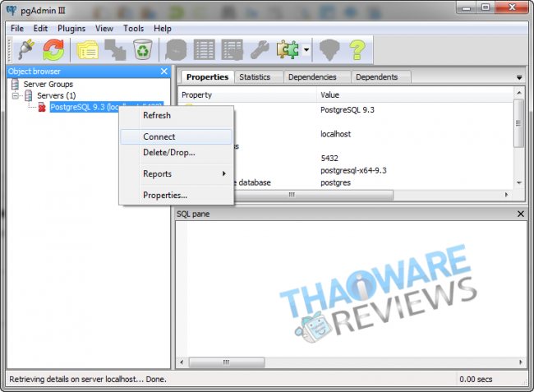Open the File menu

17,28
